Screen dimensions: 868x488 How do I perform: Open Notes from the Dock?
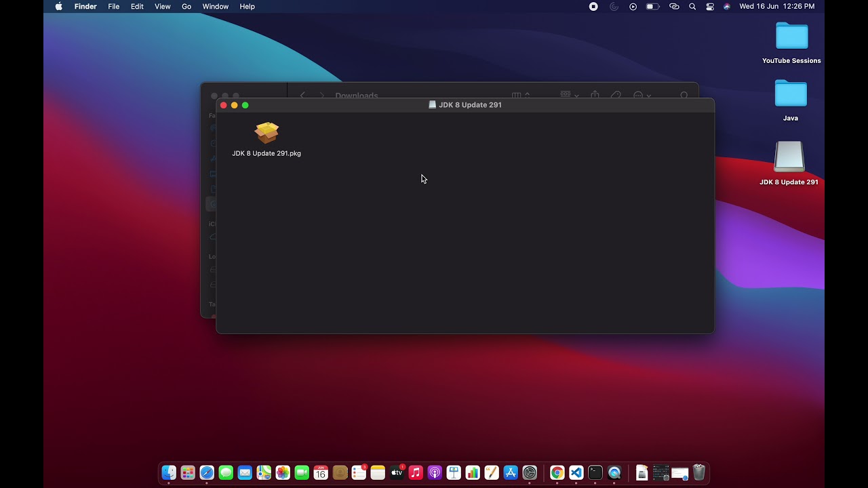pyautogui.click(x=378, y=472)
